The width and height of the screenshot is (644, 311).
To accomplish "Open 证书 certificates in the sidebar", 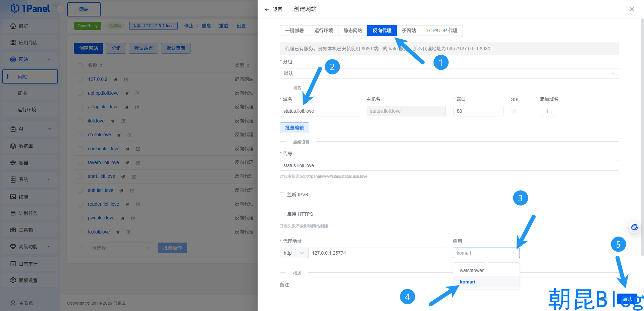I will [30, 93].
